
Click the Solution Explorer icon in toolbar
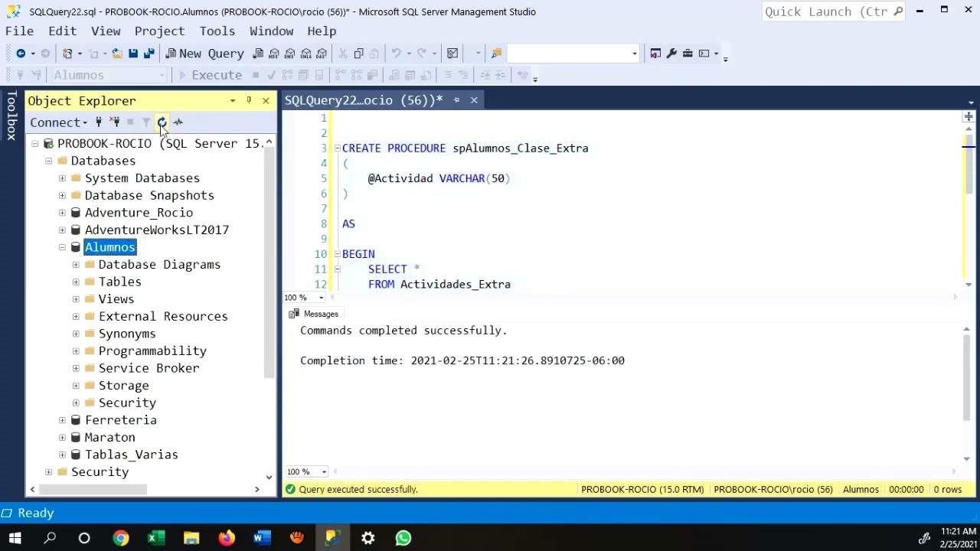(655, 54)
